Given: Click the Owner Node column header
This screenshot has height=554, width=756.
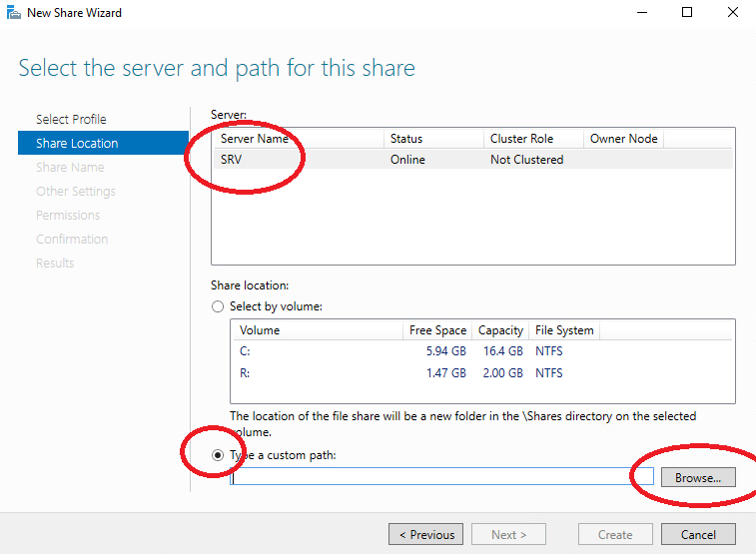Looking at the screenshot, I should click(624, 139).
